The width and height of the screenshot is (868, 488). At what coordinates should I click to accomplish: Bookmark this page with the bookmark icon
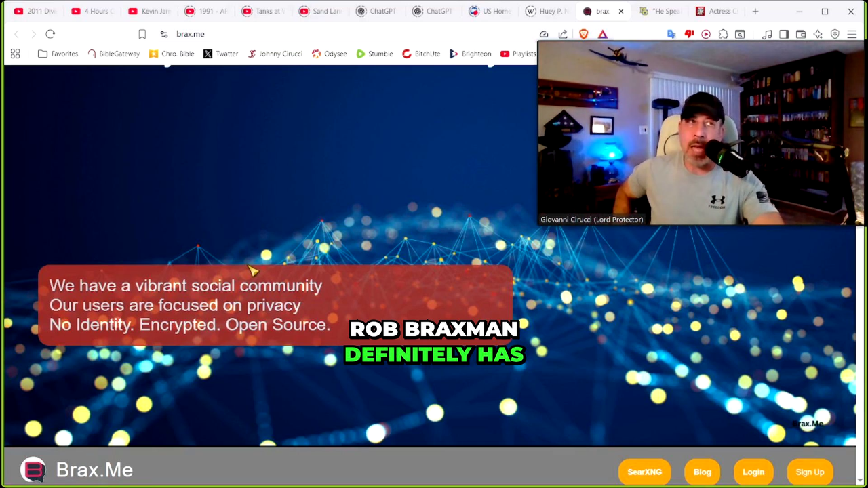point(142,34)
